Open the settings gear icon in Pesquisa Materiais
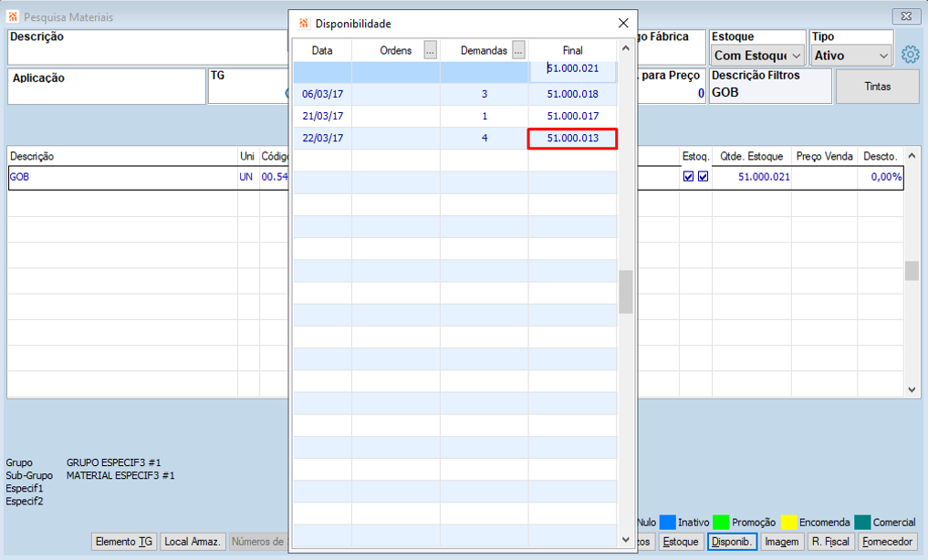928x560 pixels. 911,55
